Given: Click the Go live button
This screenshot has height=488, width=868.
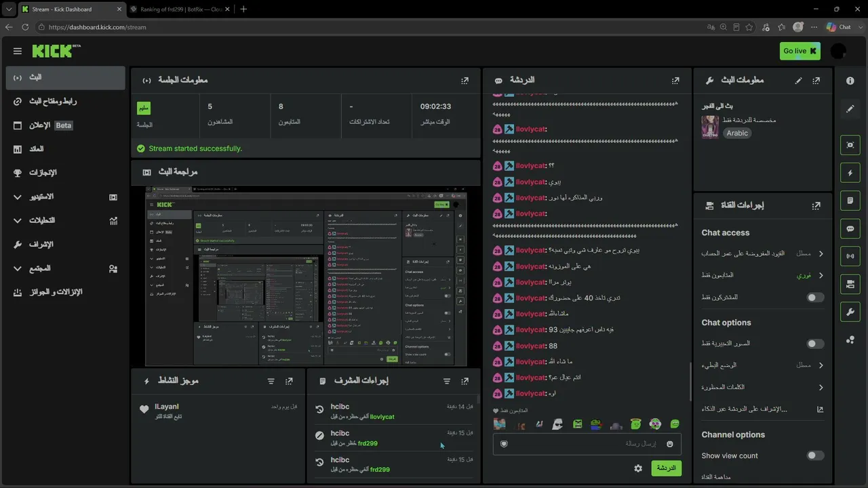Looking at the screenshot, I should 800,51.
